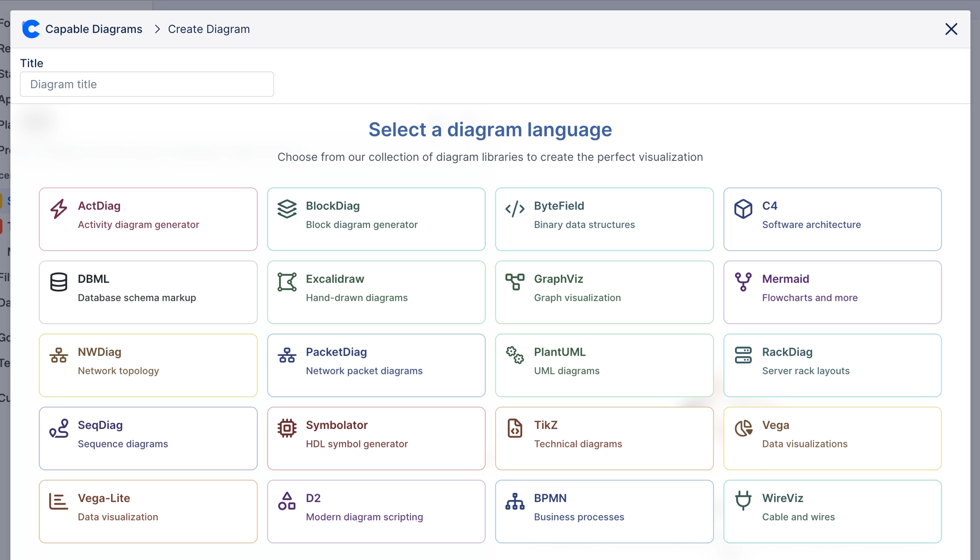
Task: Choose Vega-Lite data visualization
Action: 148,511
